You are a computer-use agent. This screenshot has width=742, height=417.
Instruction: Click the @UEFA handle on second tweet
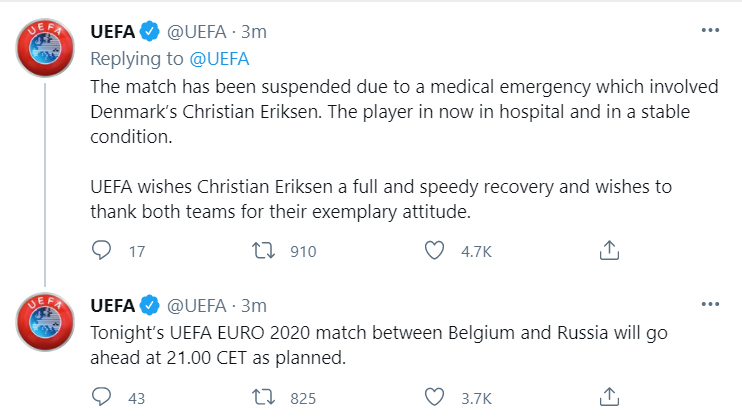pyautogui.click(x=196, y=306)
